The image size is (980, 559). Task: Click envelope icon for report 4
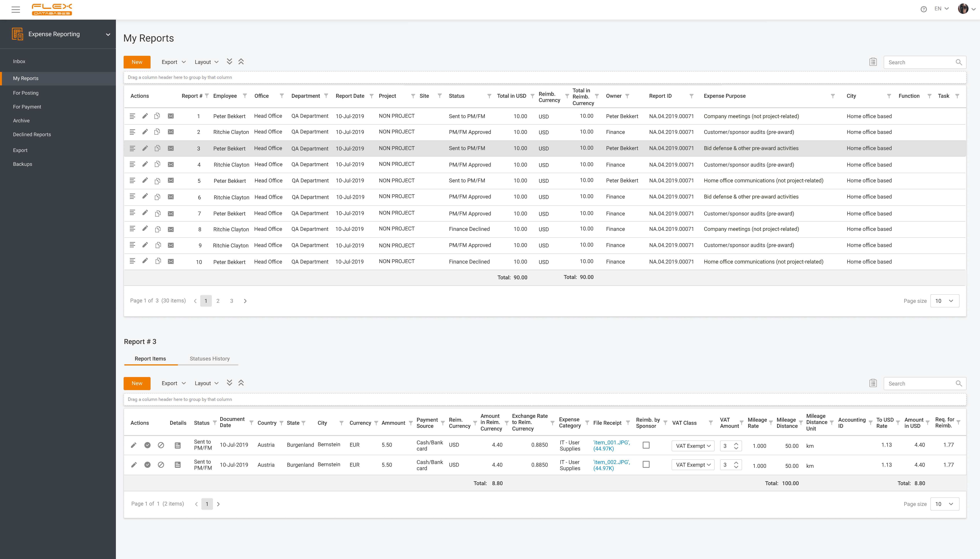(x=171, y=164)
